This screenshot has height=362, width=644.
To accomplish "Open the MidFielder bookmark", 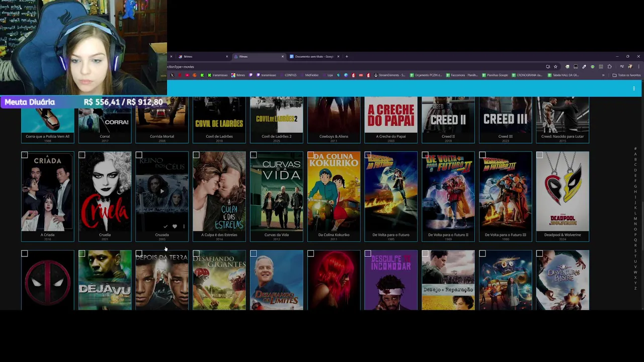I will point(309,75).
